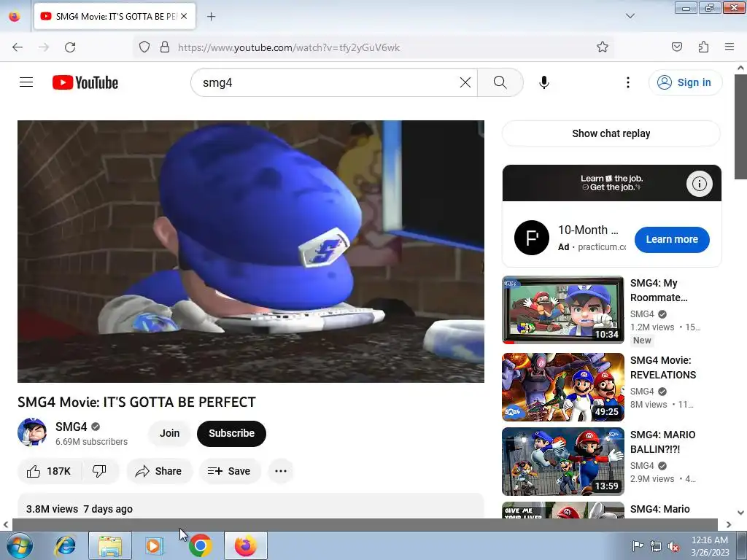
Task: View site security via padlock icon
Action: pyautogui.click(x=165, y=47)
